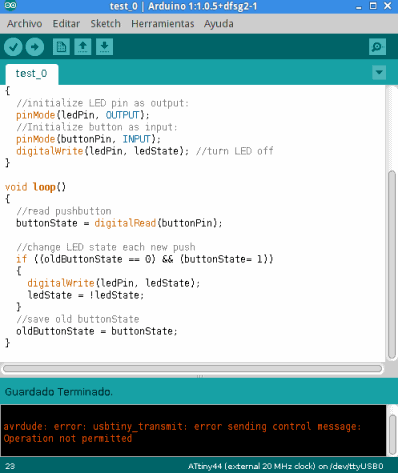The image size is (398, 473).
Task: Create a new sketch with New icon
Action: point(61,47)
